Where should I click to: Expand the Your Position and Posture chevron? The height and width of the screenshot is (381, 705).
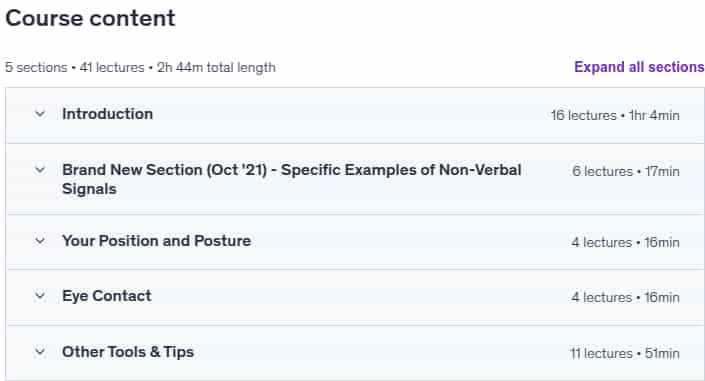tap(40, 241)
